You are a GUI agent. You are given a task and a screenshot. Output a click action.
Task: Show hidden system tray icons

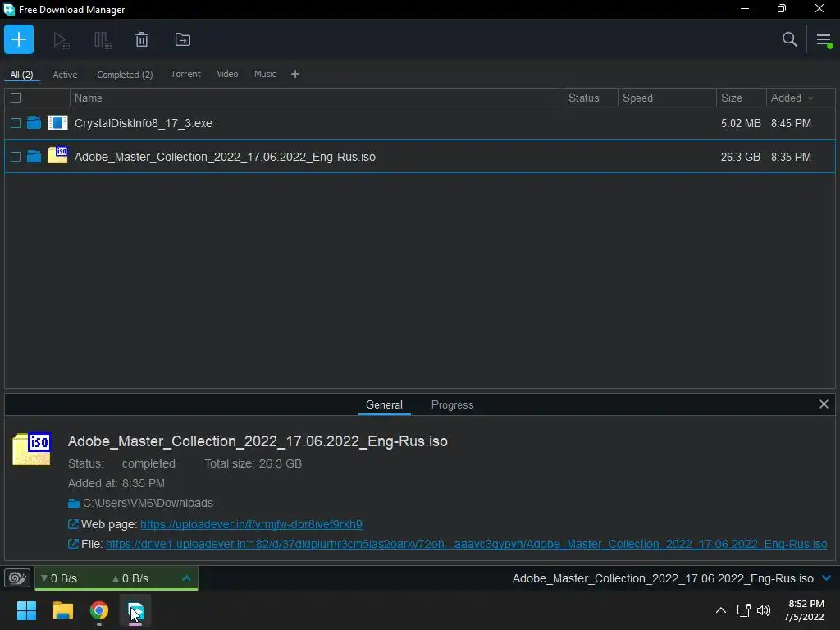721,610
